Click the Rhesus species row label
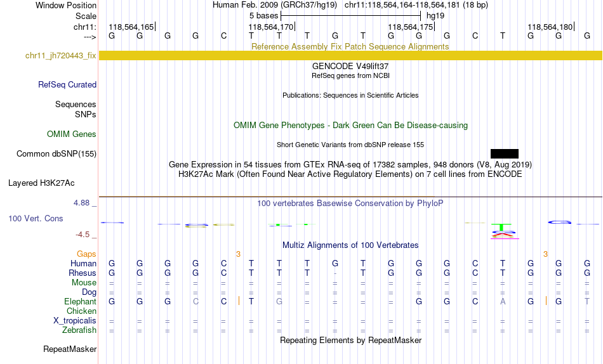603x364 pixels. tap(83, 273)
